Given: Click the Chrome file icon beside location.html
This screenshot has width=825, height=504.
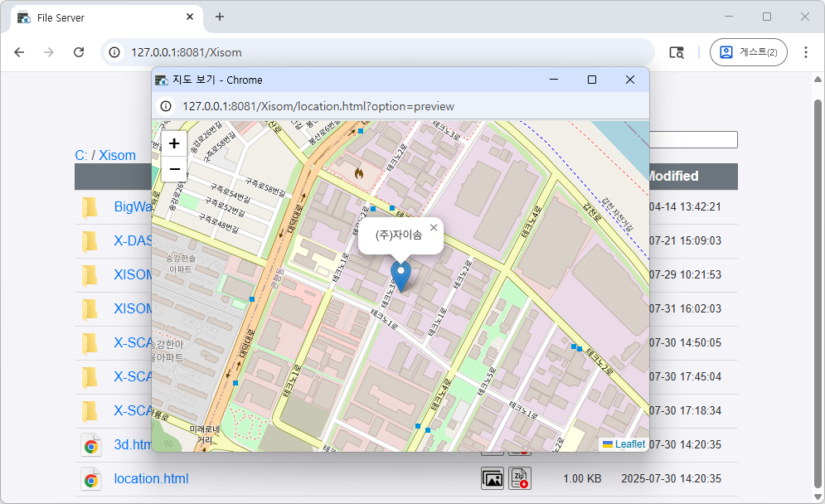Looking at the screenshot, I should [90, 479].
